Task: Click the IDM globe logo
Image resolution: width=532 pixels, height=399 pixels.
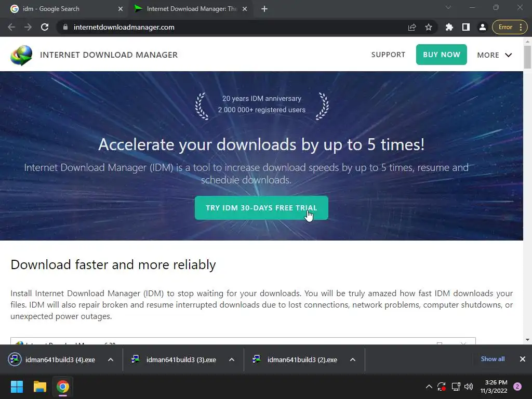Action: click(x=21, y=55)
